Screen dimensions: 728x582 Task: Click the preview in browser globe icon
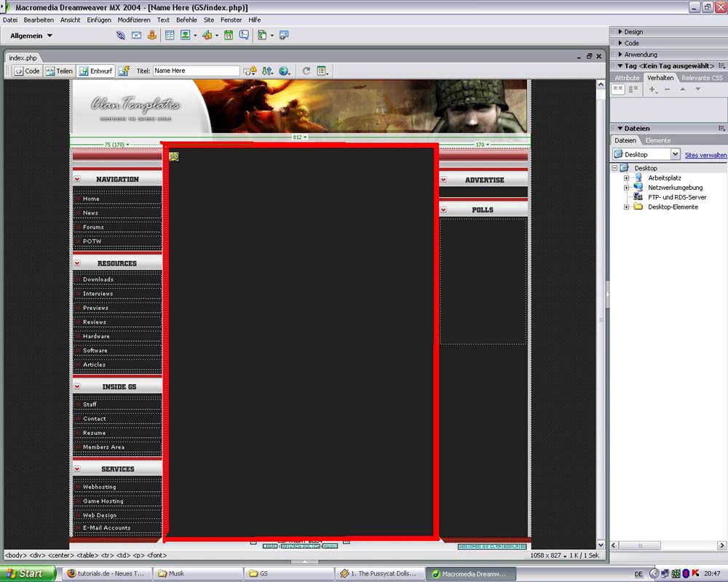click(284, 71)
